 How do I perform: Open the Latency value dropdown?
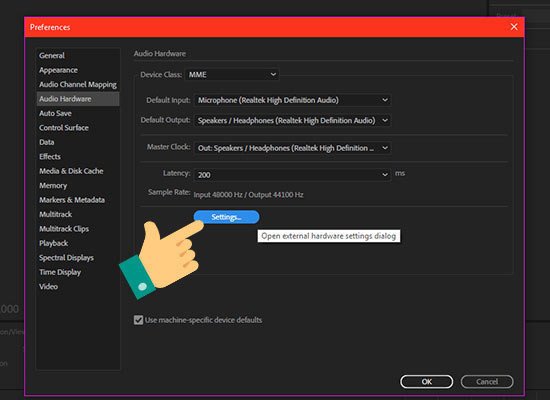point(293,175)
